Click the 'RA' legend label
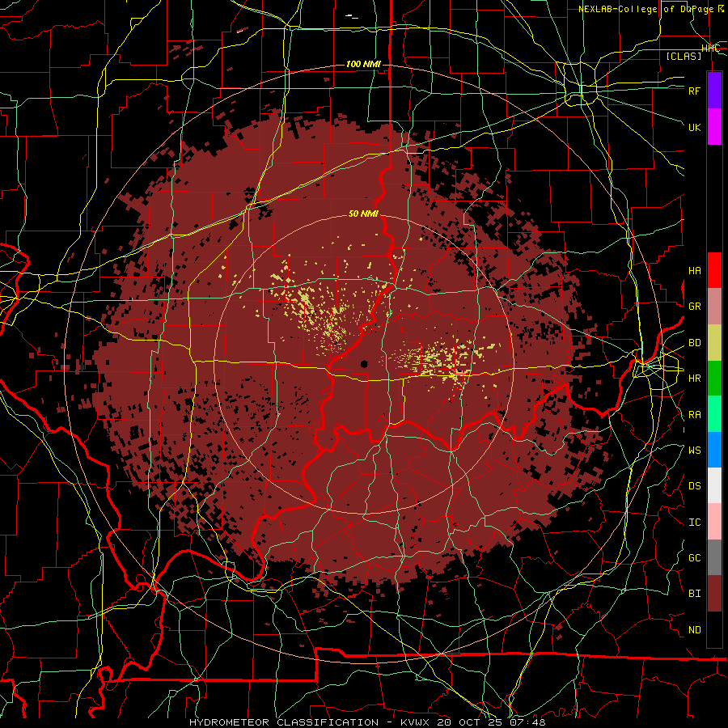The width and height of the screenshot is (728, 728). point(694,415)
